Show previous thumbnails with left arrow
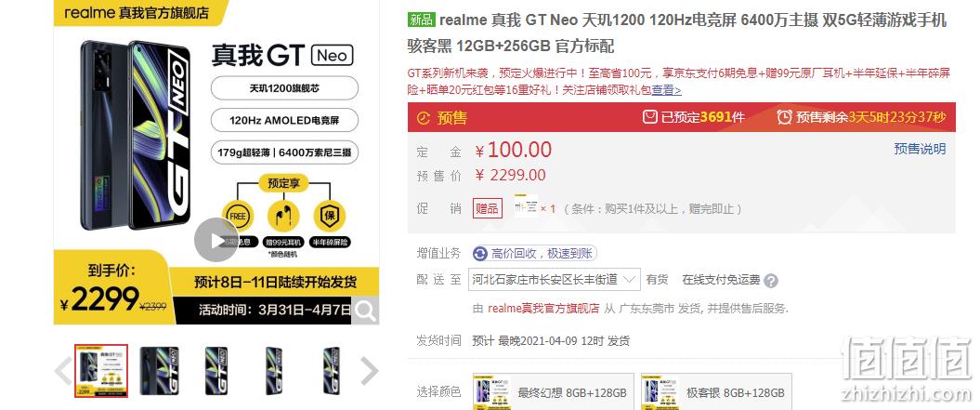The image size is (980, 410). [63, 371]
